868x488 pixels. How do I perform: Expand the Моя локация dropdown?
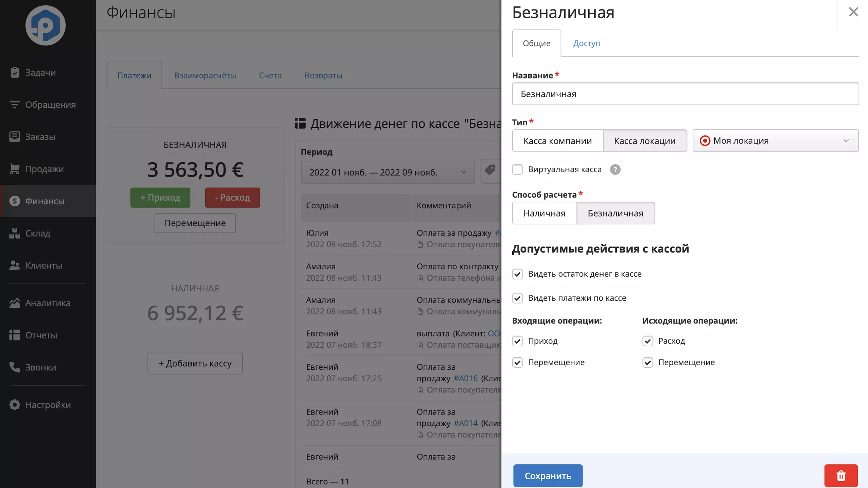(x=775, y=141)
